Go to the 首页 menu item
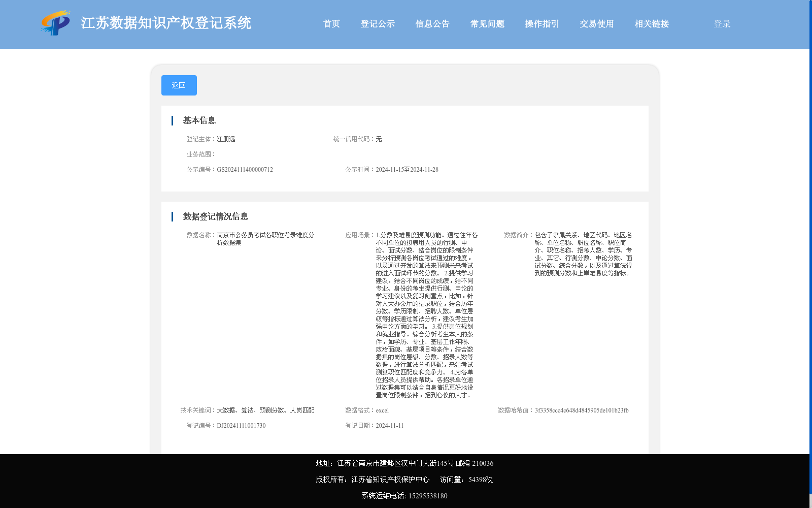The image size is (812, 508). pos(331,24)
